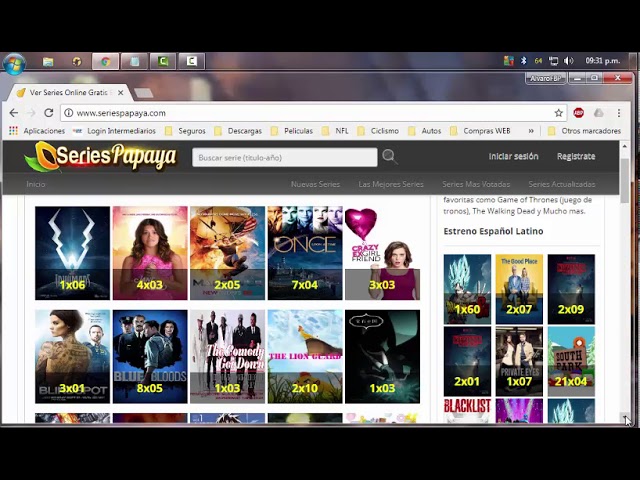
Task: Open Nuevas Series menu
Action: coord(315,184)
